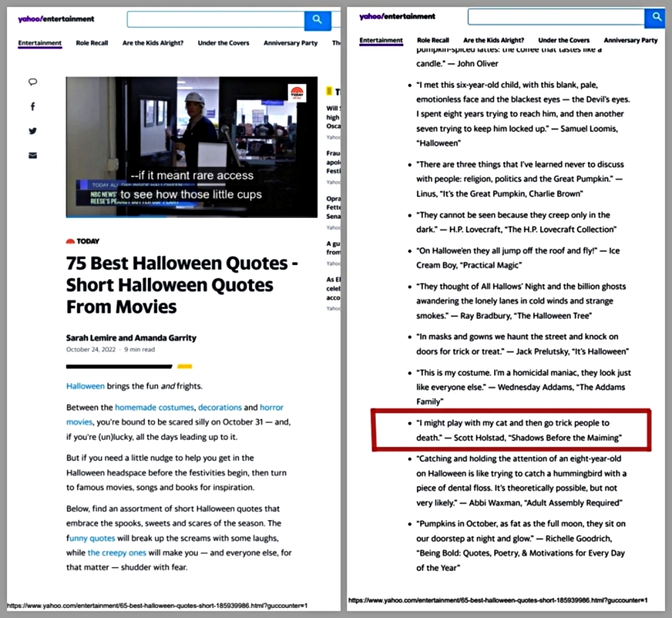The image size is (672, 618).
Task: Switch to the Under the Covers tab
Action: tap(223, 43)
